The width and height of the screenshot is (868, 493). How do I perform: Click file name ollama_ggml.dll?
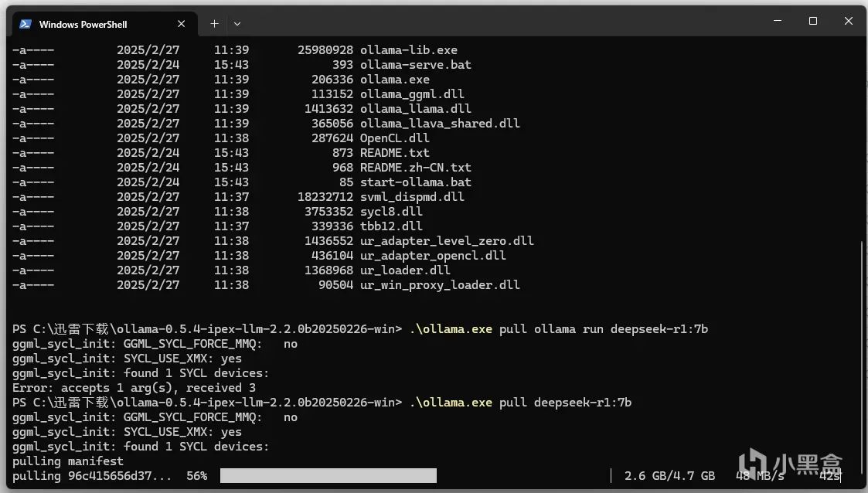point(412,94)
